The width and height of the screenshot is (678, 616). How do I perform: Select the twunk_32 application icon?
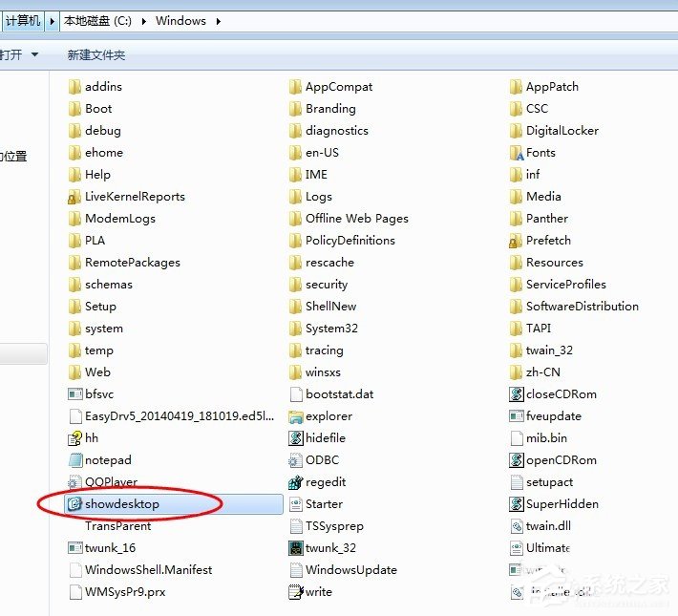(296, 548)
